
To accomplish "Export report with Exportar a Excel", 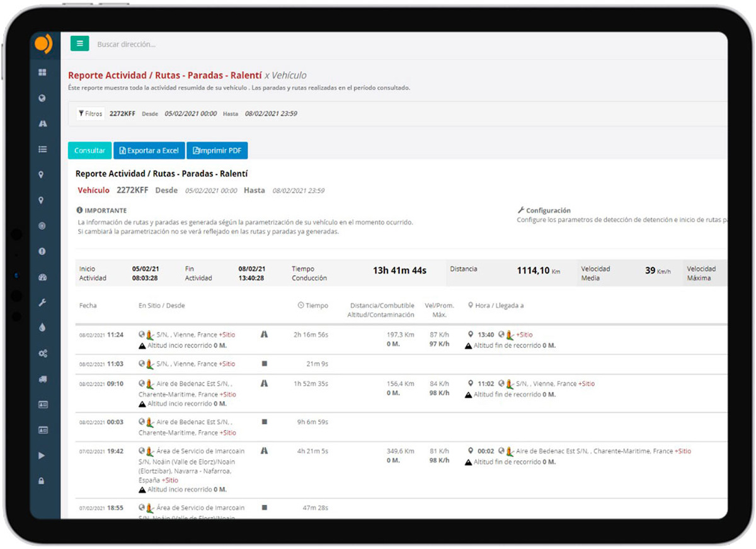I will (x=149, y=151).
